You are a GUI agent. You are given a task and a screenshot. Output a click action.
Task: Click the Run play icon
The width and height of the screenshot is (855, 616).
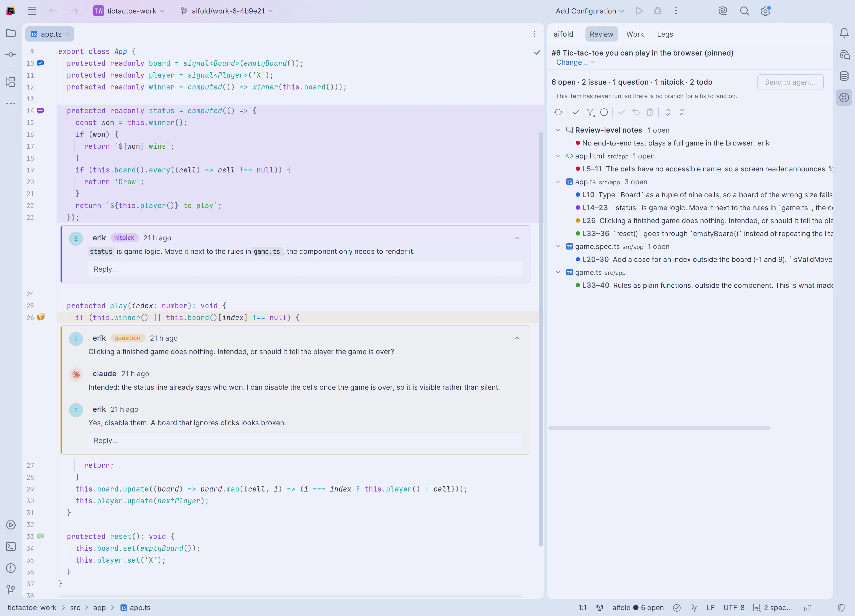[639, 11]
